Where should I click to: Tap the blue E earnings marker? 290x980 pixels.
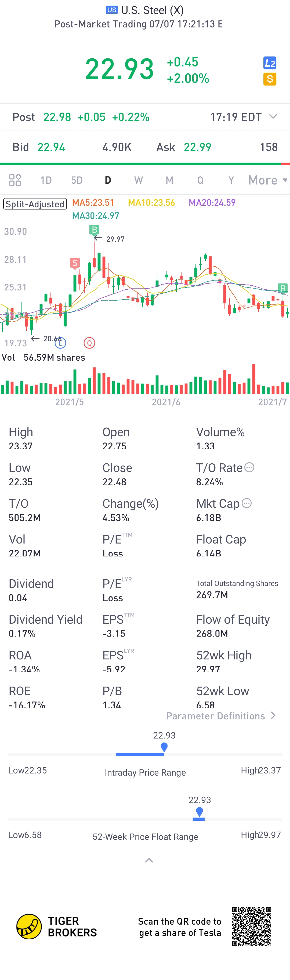tap(60, 343)
